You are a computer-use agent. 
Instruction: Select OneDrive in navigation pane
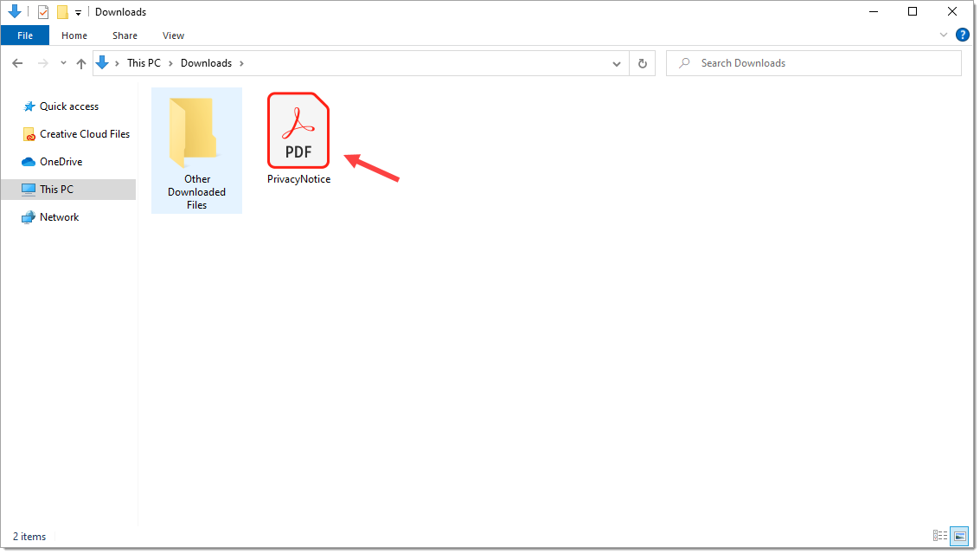tap(52, 161)
